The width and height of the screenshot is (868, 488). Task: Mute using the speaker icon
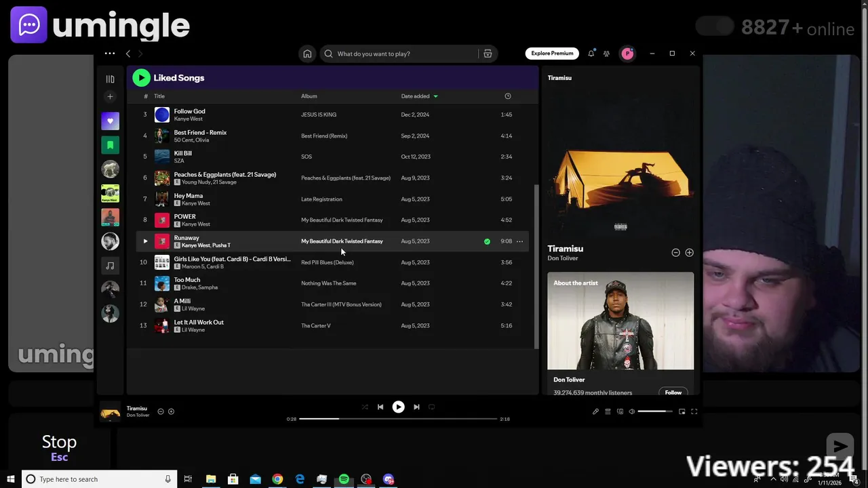632,411
